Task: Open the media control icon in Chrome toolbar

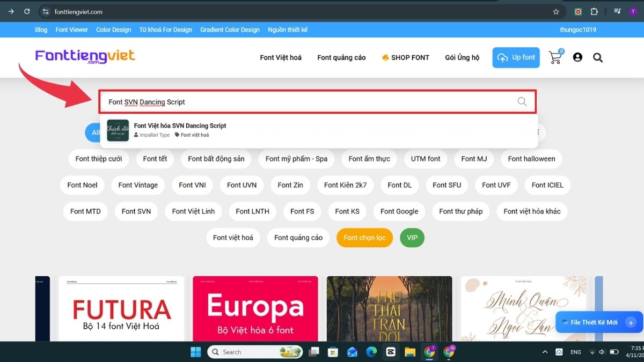Action: pos(618,11)
